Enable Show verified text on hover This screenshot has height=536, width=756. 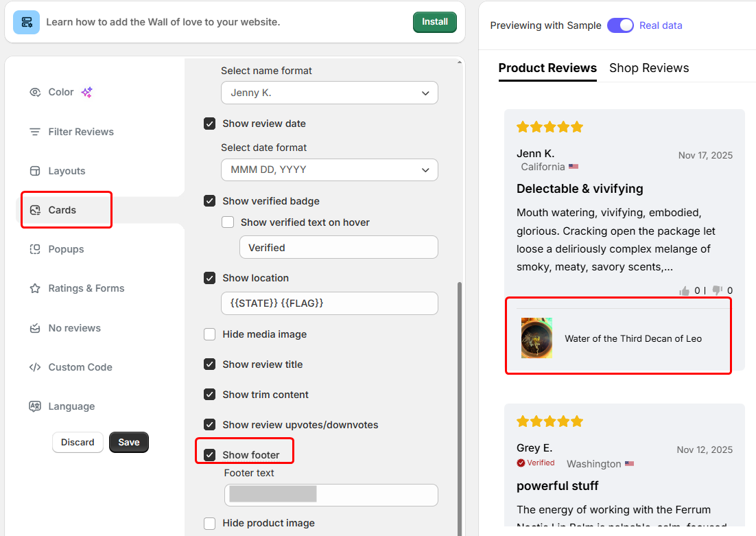click(x=228, y=222)
